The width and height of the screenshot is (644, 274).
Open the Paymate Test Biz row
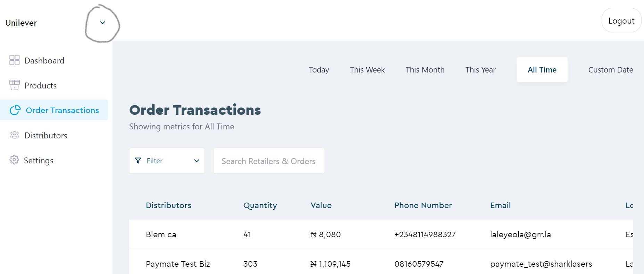point(178,264)
